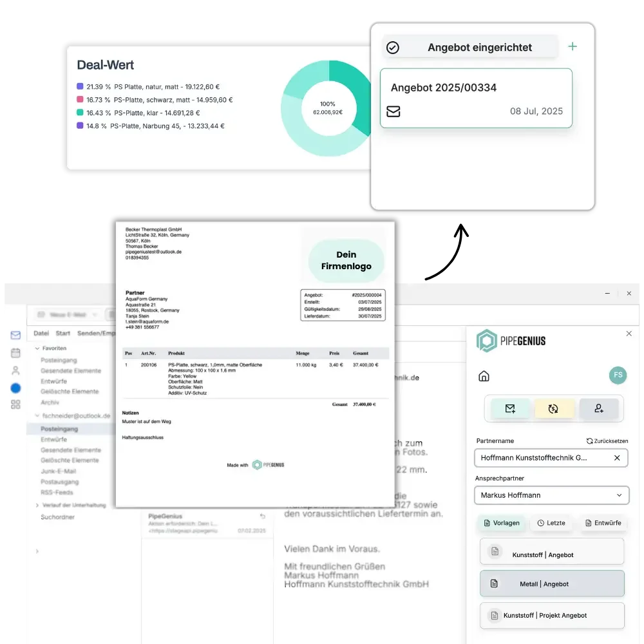This screenshot has height=644, width=644.
Task: Click swatch for PS Platte, natur, matt
Action: pos(80,86)
